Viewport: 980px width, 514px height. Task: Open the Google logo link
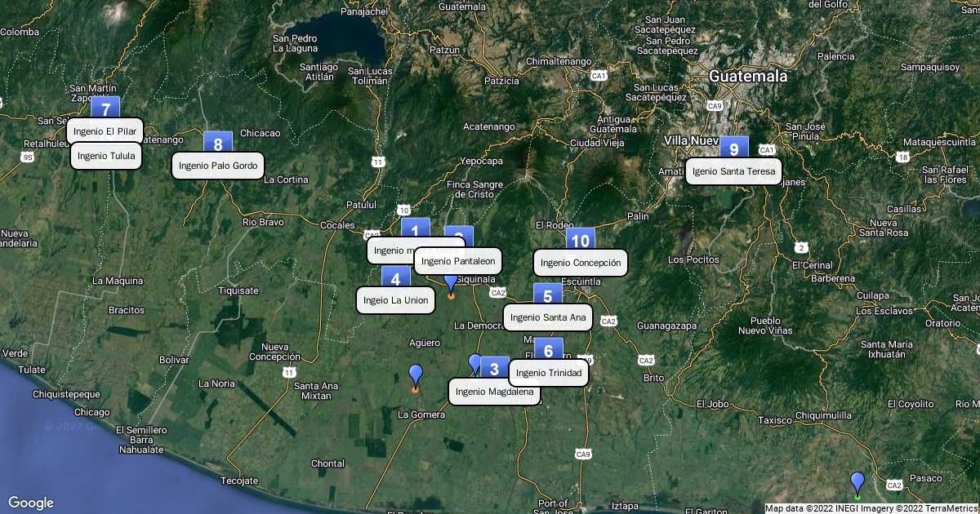[x=31, y=503]
